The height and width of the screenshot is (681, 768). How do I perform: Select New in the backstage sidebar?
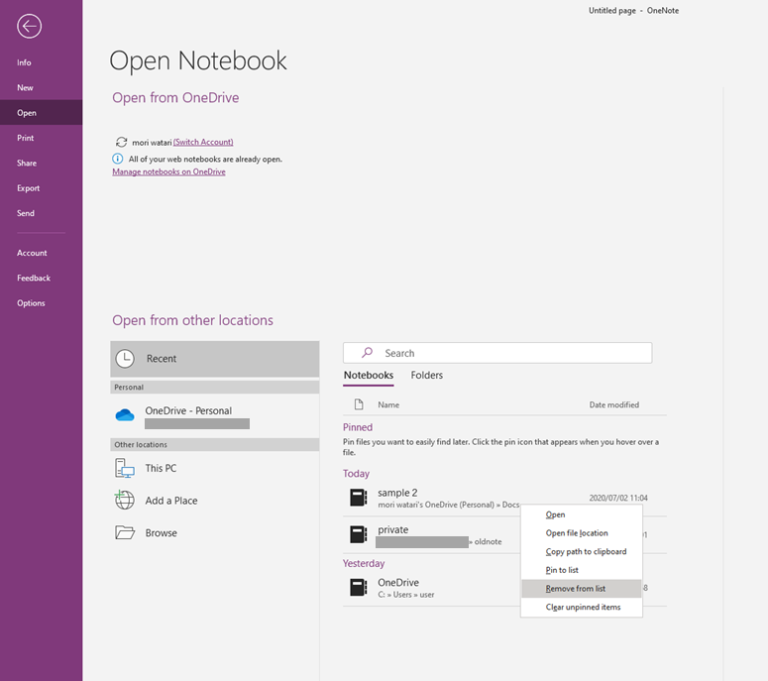[x=41, y=88]
